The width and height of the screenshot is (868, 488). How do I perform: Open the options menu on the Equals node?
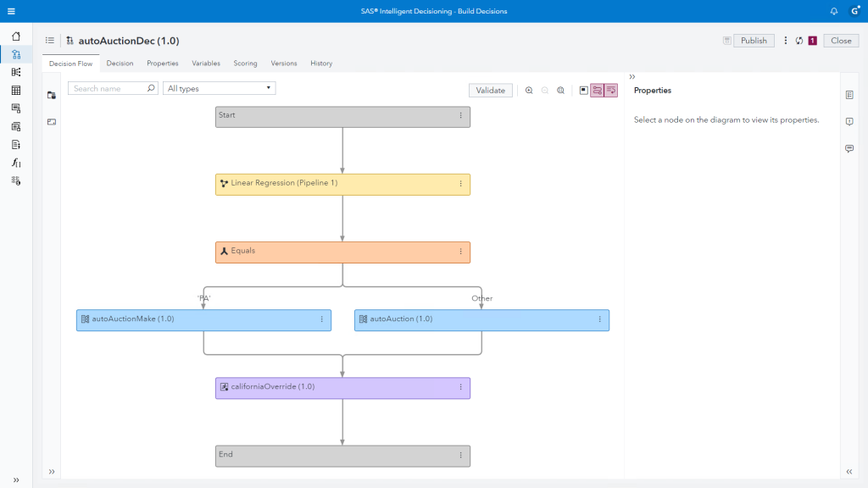pyautogui.click(x=461, y=252)
